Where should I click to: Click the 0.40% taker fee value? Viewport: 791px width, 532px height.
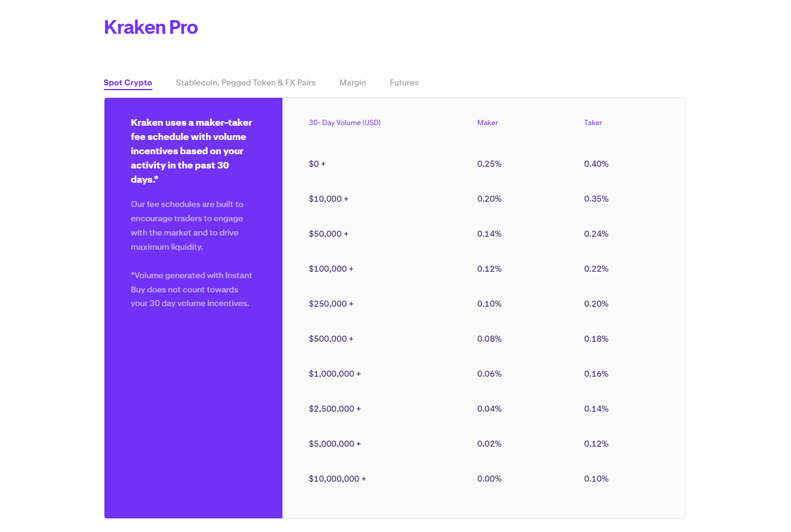tap(596, 164)
